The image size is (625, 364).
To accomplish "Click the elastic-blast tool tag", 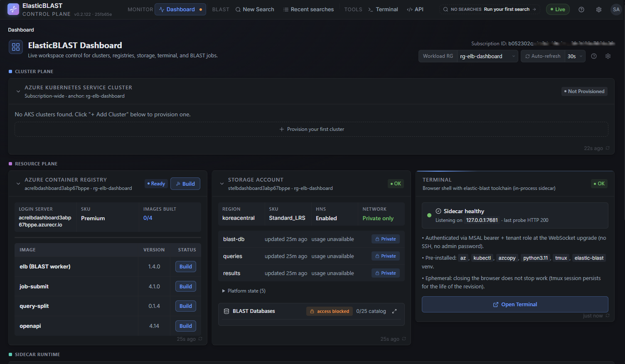I will click(x=589, y=258).
